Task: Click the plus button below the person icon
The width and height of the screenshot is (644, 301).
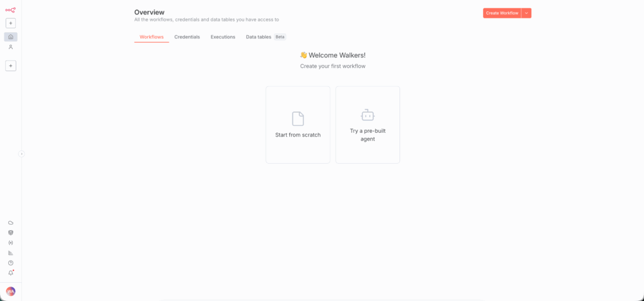Action: pyautogui.click(x=11, y=65)
